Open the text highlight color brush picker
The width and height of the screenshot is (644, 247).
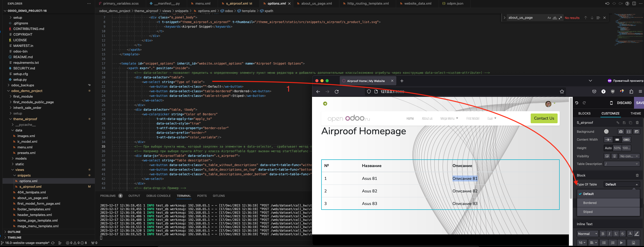[636, 234]
